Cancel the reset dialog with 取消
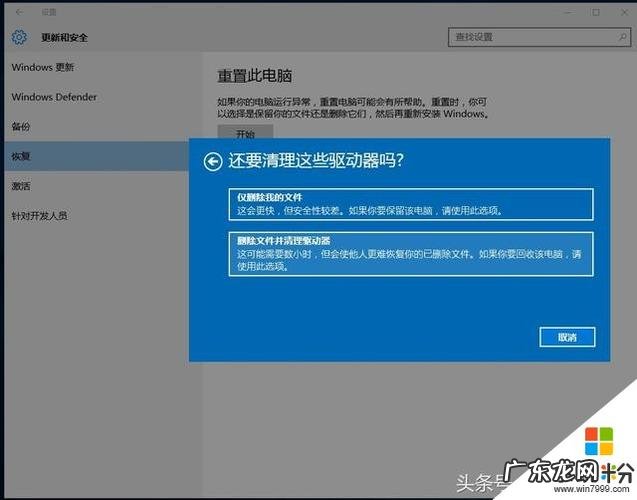 point(567,337)
